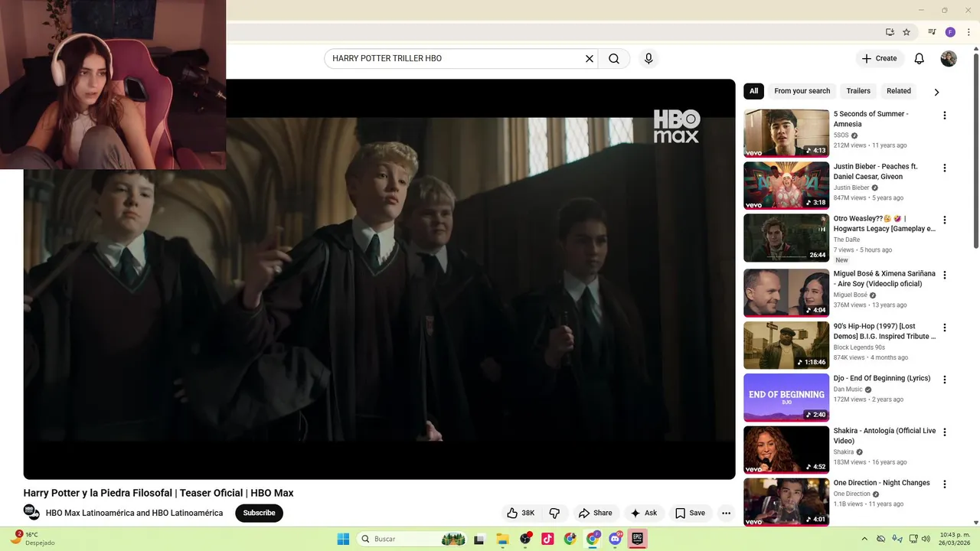
Task: Open options for Otro Weasley video
Action: click(944, 220)
